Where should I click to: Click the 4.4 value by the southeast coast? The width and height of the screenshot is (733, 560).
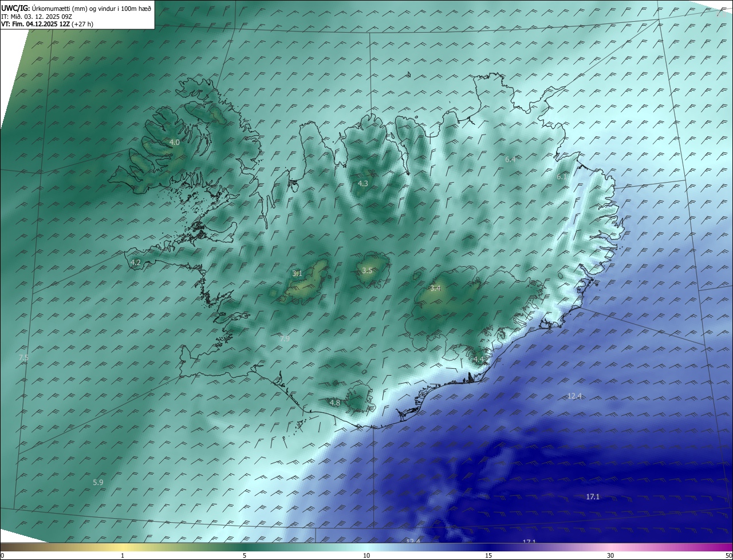tap(479, 359)
